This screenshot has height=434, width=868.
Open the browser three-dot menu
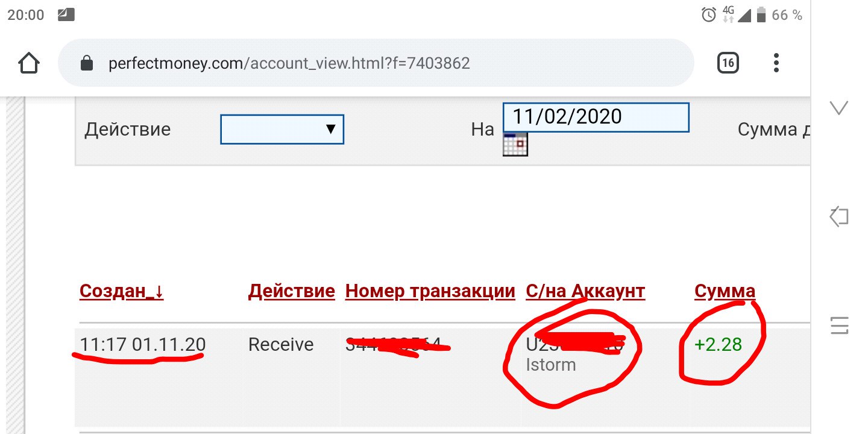(776, 63)
